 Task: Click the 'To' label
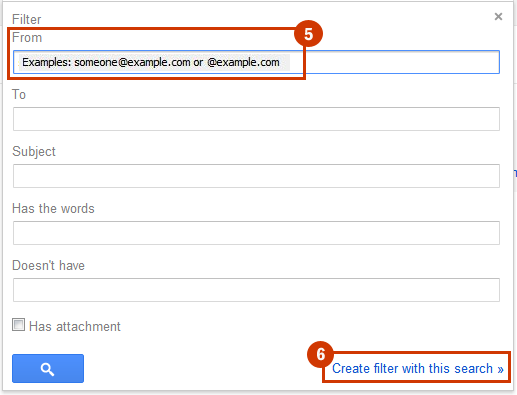19,94
